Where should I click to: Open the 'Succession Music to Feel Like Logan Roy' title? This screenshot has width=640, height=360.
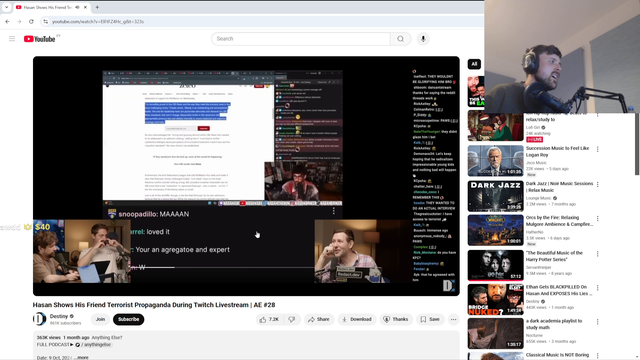[557, 151]
